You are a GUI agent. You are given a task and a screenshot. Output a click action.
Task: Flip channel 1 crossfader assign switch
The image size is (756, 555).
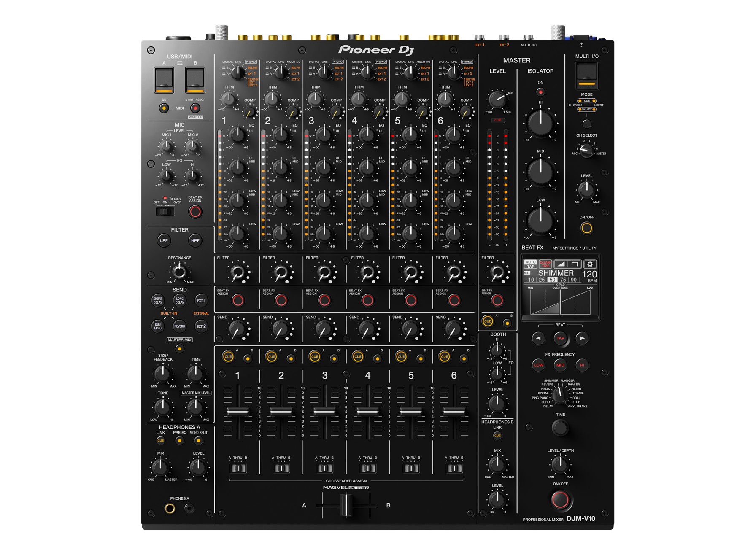238,468
